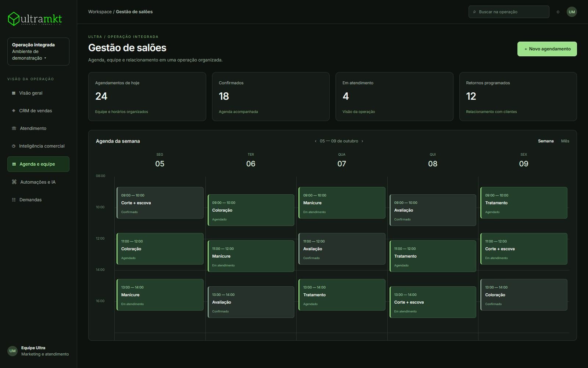Open the UM avatar in the top bar
Viewport: 588px width, 368px height.
pyautogui.click(x=572, y=12)
